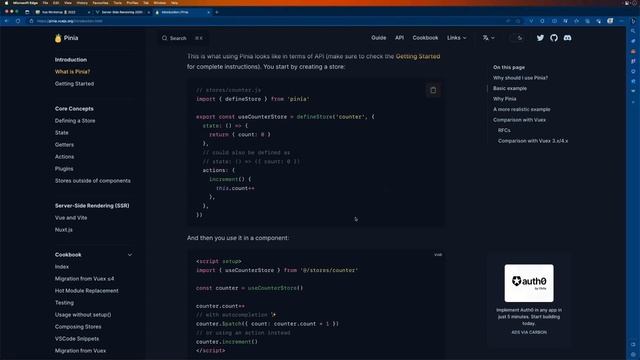640x360 pixels.
Task: Close the Introduction Pinia tab
Action: pyautogui.click(x=209, y=12)
